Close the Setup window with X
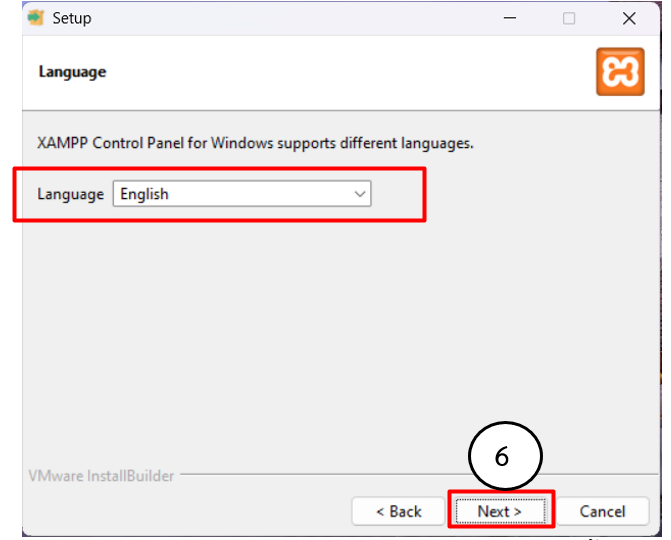The height and width of the screenshot is (540, 671). (x=628, y=18)
